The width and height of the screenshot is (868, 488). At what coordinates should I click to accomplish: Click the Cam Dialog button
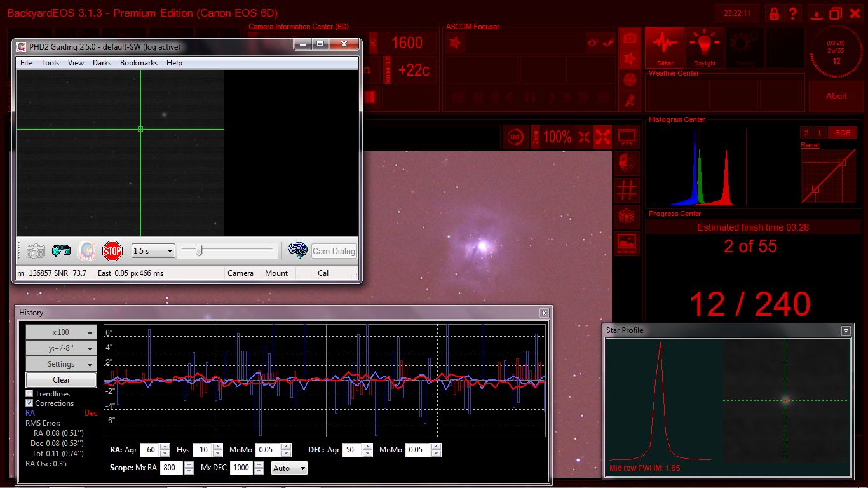click(334, 251)
